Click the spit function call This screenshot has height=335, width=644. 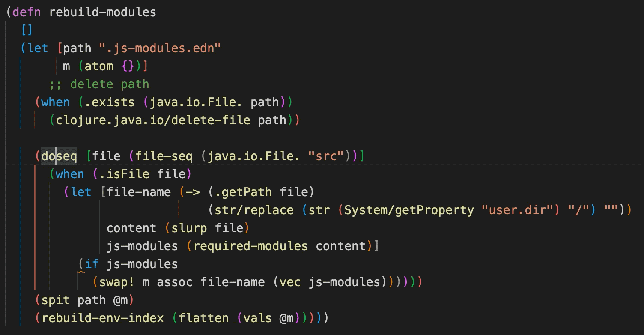(56, 300)
